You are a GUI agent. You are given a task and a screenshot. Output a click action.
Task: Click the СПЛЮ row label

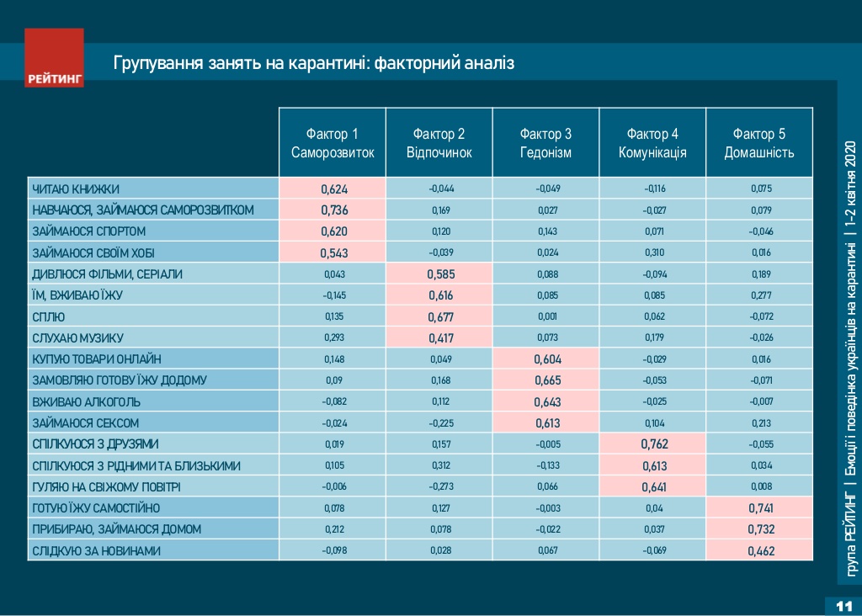coord(49,317)
